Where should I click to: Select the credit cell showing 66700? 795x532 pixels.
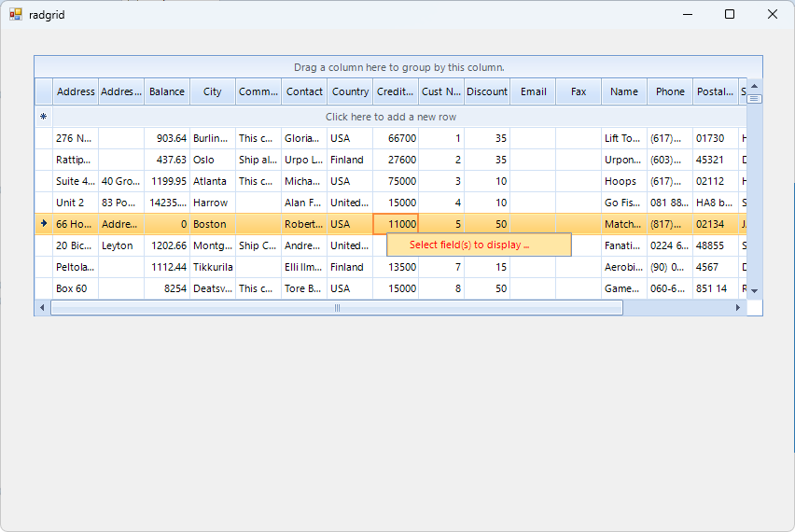tap(396, 138)
